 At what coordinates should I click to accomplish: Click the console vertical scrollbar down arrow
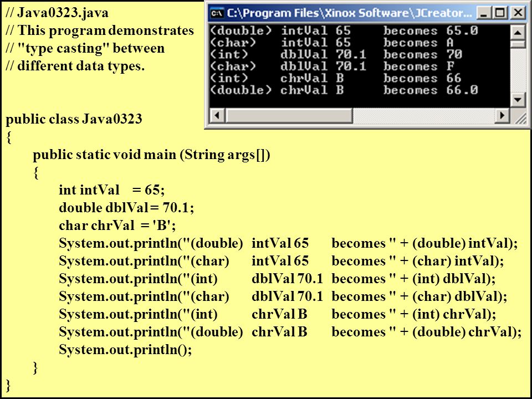click(x=518, y=99)
